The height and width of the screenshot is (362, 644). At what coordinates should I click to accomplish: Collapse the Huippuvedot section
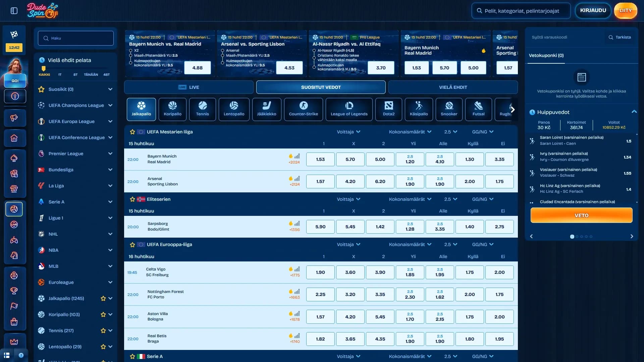tap(634, 112)
